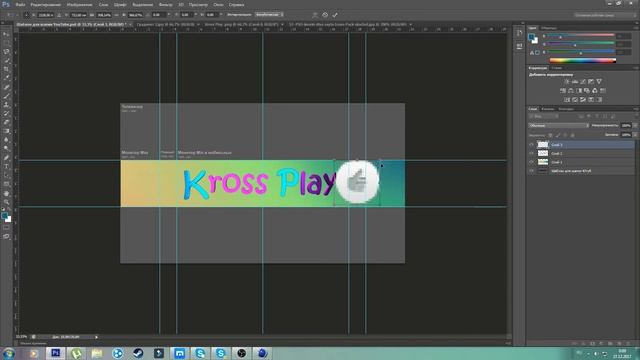This screenshot has height=360, width=640.
Task: Open the Редактирование menu
Action: 46,5
